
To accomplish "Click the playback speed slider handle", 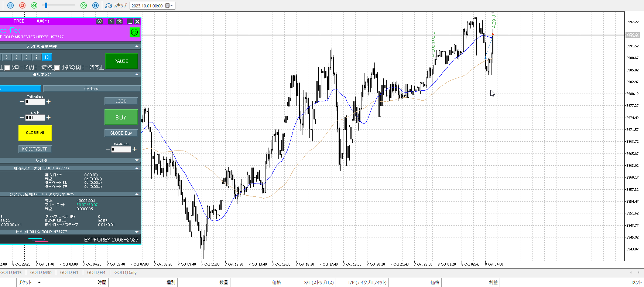I will pyautogui.click(x=46, y=5).
